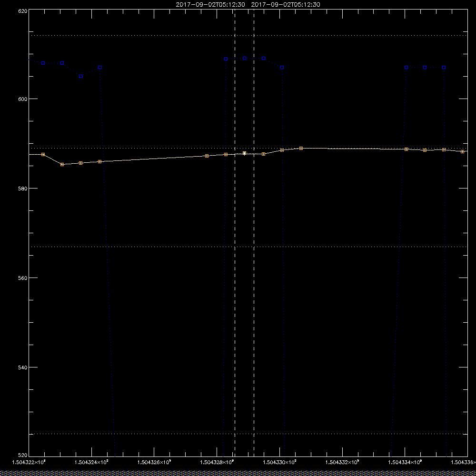Click the y-axis label 540
476x476 pixels.
point(23,367)
